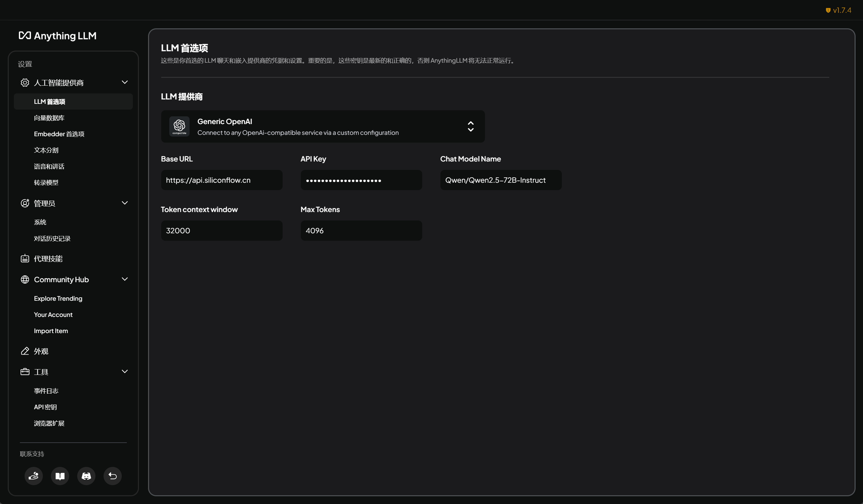Open Explore Trending link
The height and width of the screenshot is (504, 863).
[x=58, y=299]
